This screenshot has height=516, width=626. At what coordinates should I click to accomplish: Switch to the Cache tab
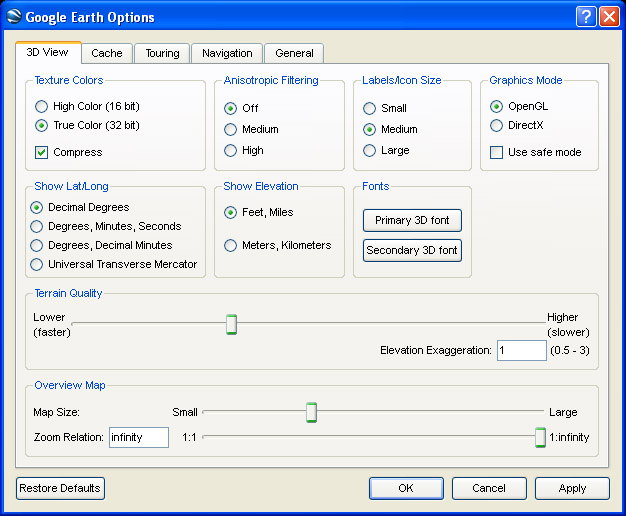coord(107,53)
